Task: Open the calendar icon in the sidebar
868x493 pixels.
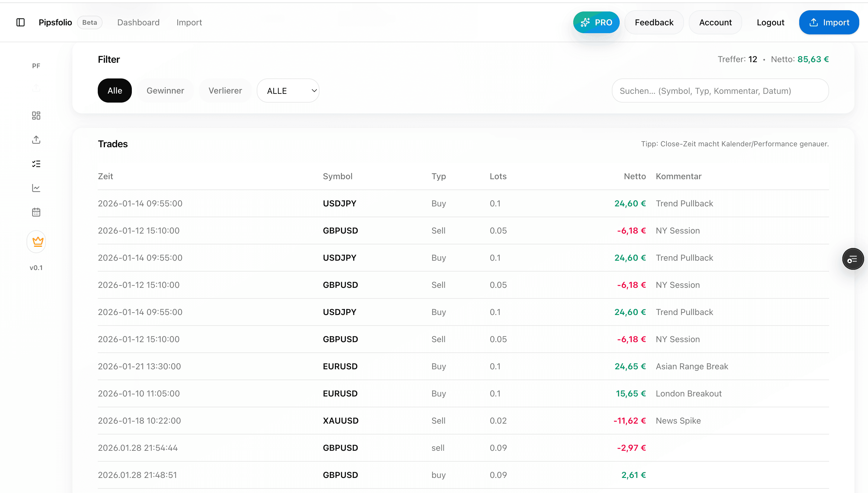Action: point(36,212)
